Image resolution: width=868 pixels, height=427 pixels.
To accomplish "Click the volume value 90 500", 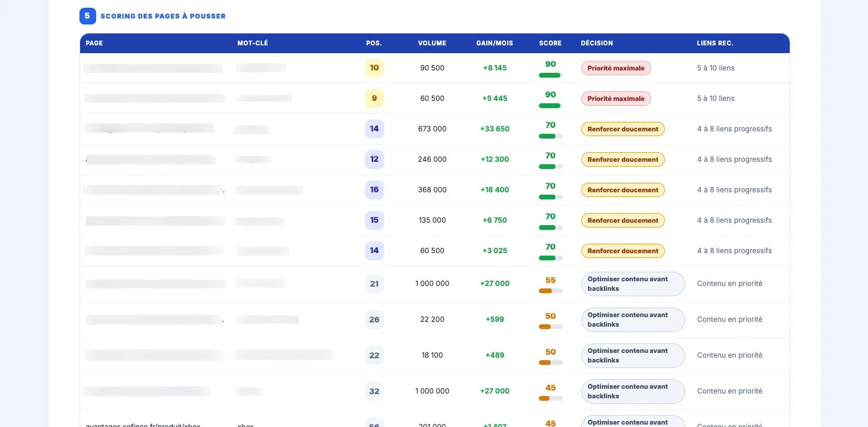I will (432, 68).
